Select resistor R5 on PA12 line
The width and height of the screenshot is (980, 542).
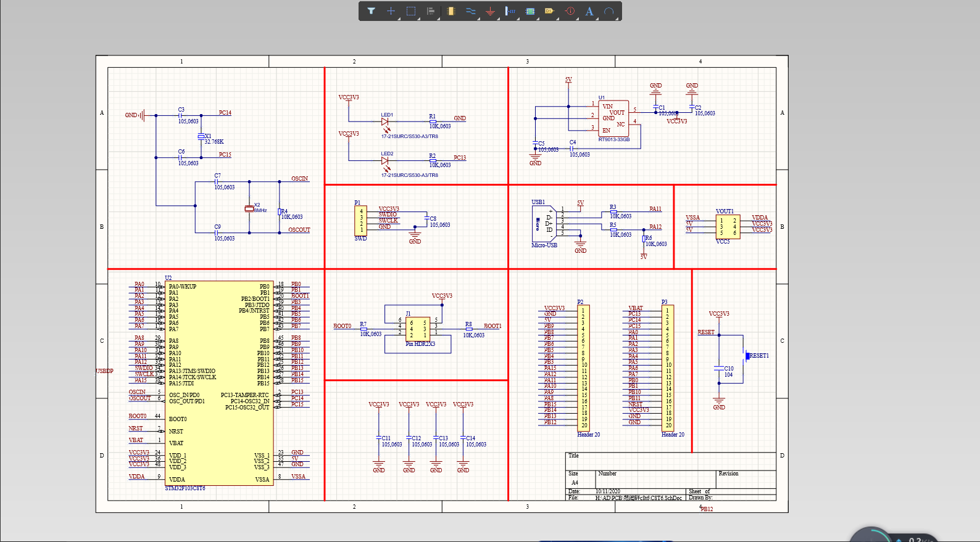(x=613, y=230)
